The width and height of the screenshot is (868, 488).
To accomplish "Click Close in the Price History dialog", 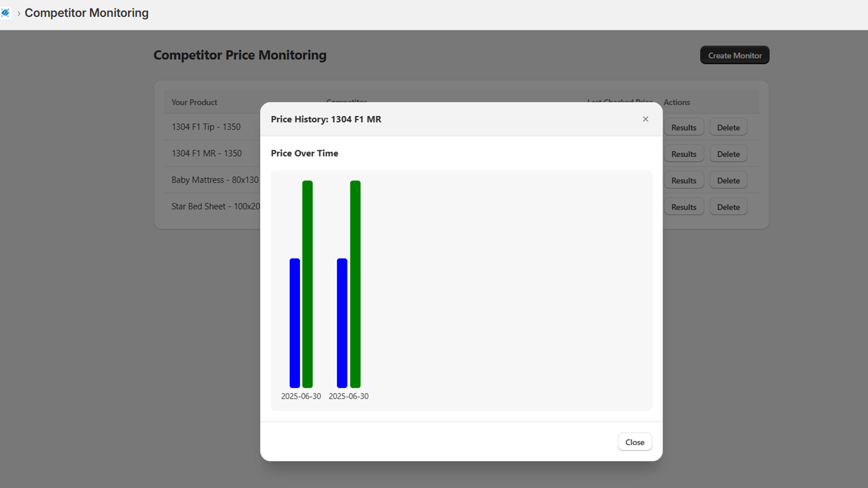I will [634, 441].
